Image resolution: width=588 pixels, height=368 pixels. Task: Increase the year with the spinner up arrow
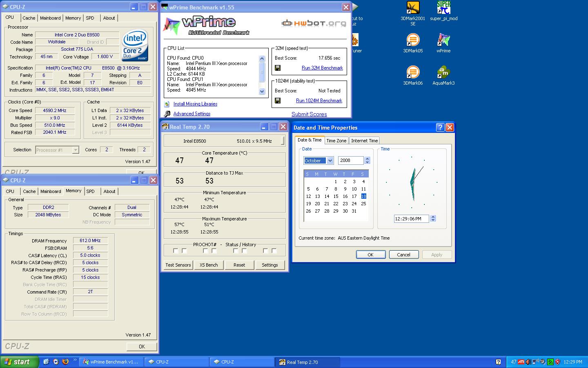click(367, 159)
